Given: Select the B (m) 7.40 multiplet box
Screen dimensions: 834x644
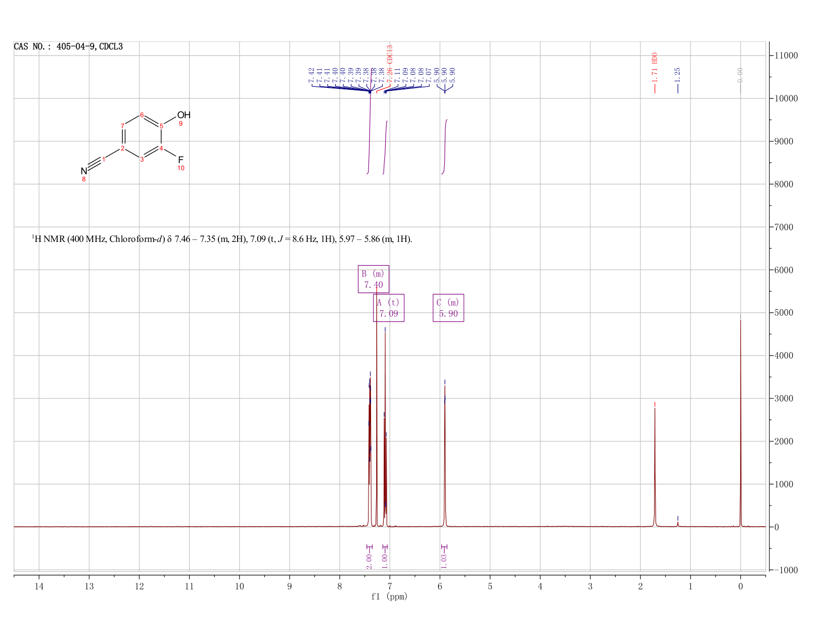Looking at the screenshot, I should tap(374, 279).
